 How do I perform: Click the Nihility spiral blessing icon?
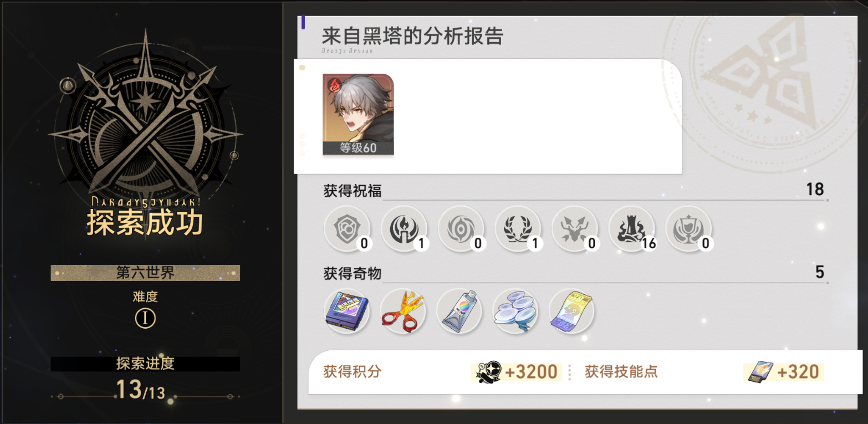[461, 228]
